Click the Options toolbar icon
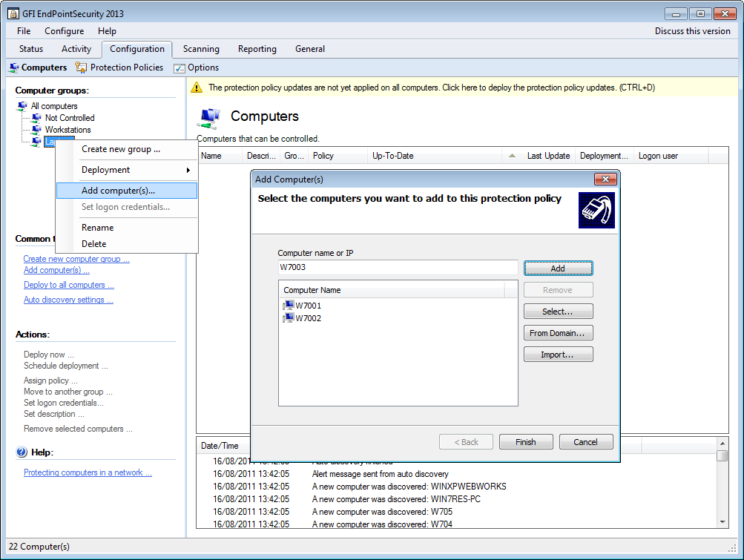The width and height of the screenshot is (744, 560). click(180, 68)
